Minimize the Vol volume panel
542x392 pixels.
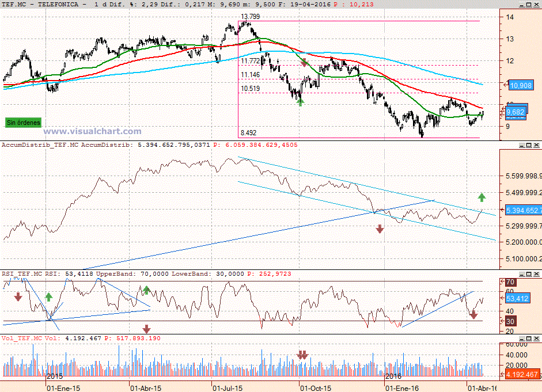pyautogui.click(x=522, y=338)
